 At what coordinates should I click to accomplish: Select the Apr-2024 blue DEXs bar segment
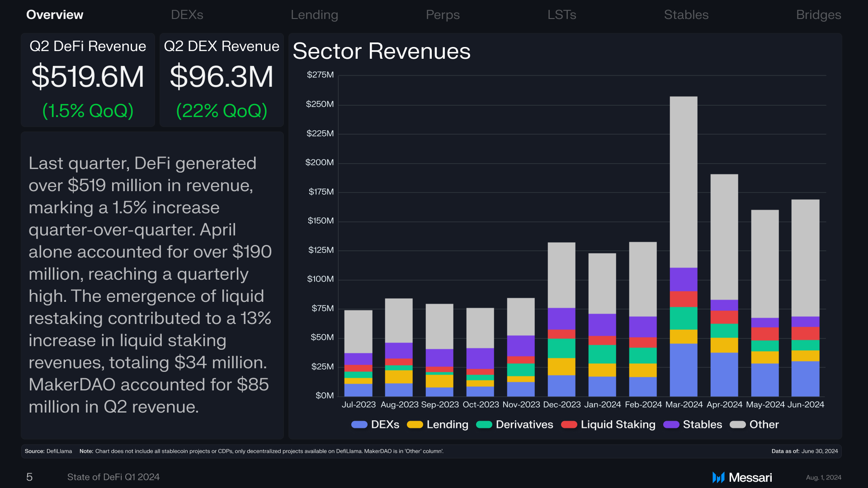pos(724,375)
